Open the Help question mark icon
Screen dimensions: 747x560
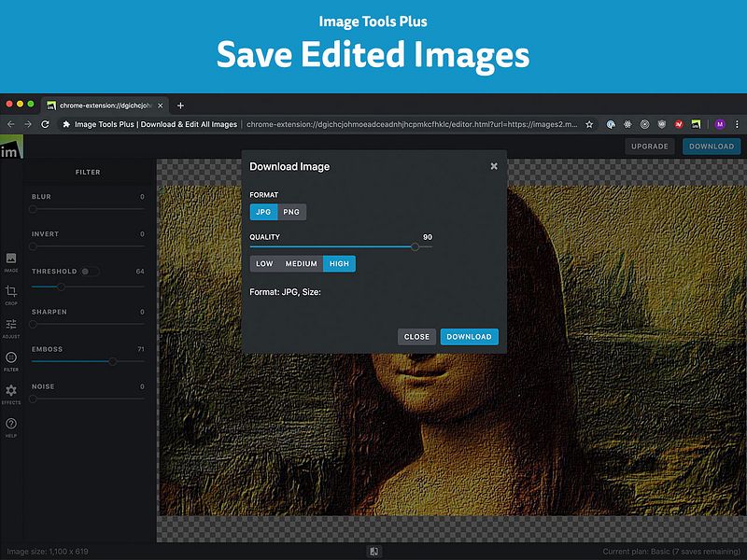coord(11,427)
